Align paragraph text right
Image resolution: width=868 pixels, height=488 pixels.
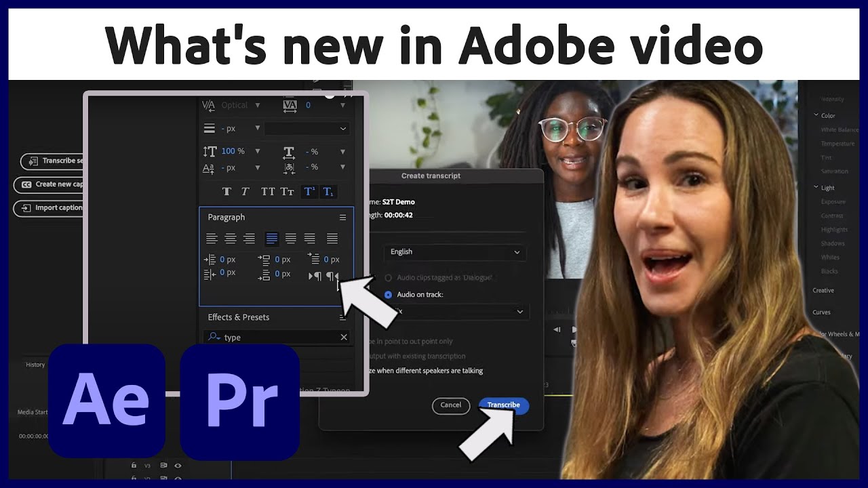(x=250, y=239)
